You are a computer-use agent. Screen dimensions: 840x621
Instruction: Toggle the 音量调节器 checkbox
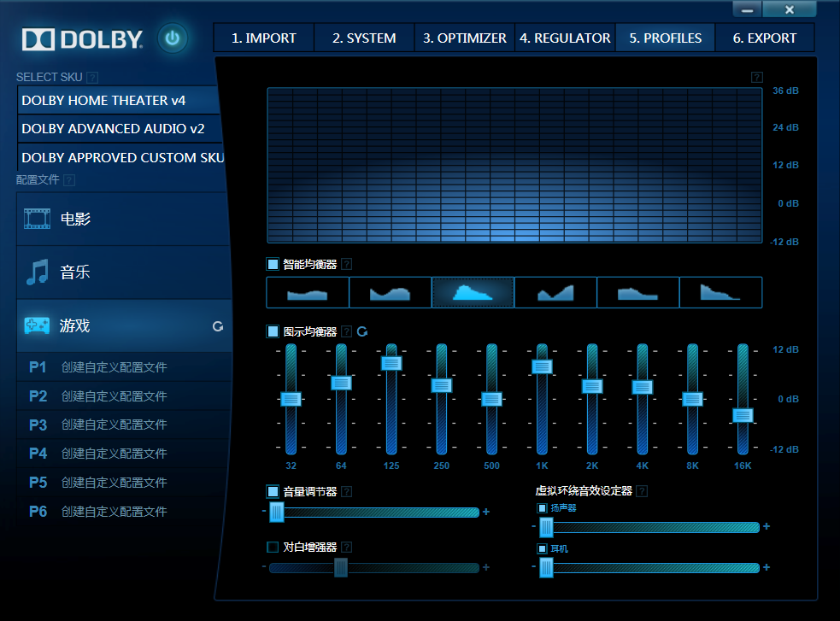[273, 491]
